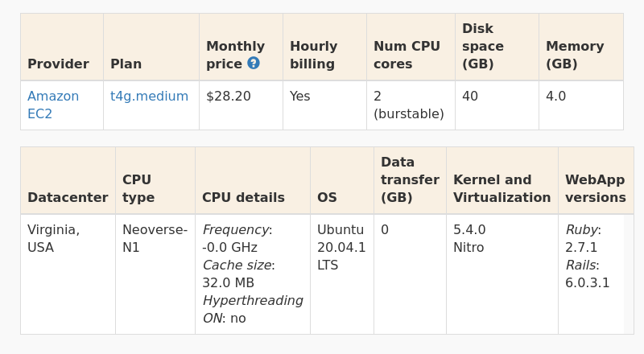Image resolution: width=644 pixels, height=354 pixels.
Task: Click the Monthly price help icon
Action: (x=254, y=63)
